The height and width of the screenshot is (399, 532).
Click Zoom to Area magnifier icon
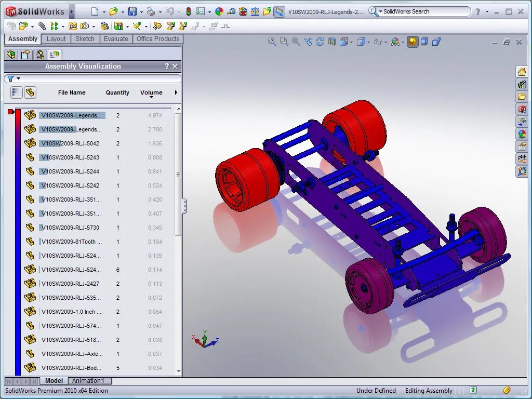pyautogui.click(x=284, y=42)
